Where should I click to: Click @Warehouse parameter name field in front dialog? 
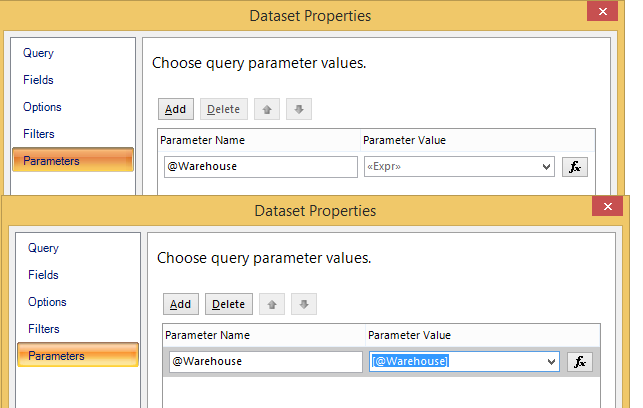point(265,362)
